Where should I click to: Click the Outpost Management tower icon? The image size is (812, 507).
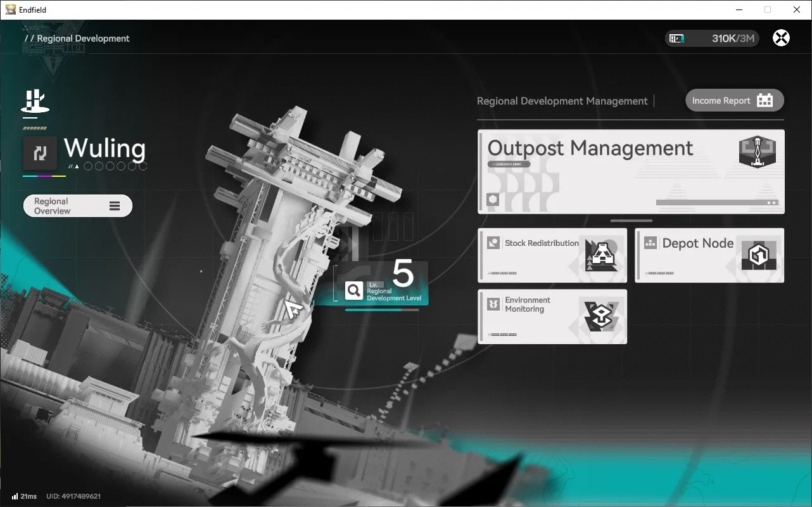click(758, 151)
